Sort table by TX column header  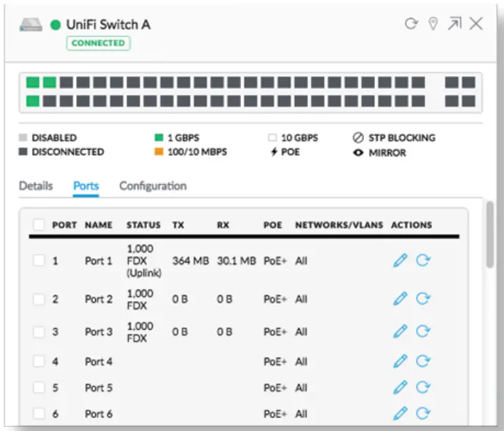178,225
